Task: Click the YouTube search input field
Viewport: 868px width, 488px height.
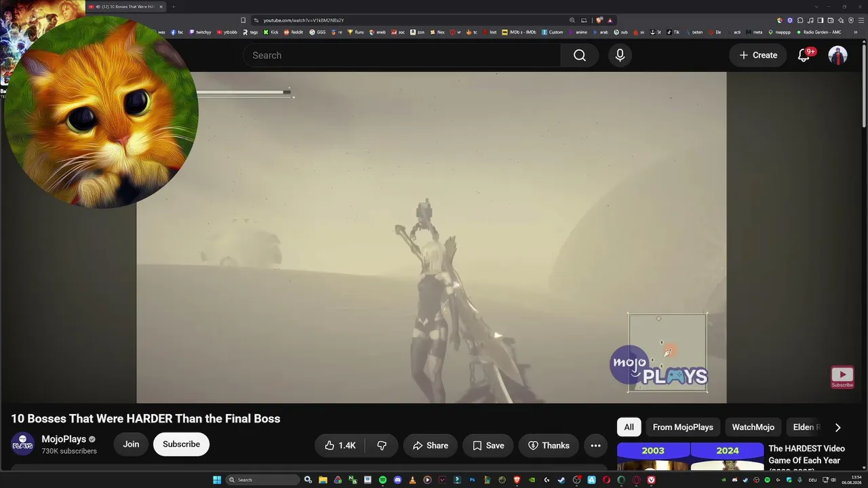Action: point(401,56)
